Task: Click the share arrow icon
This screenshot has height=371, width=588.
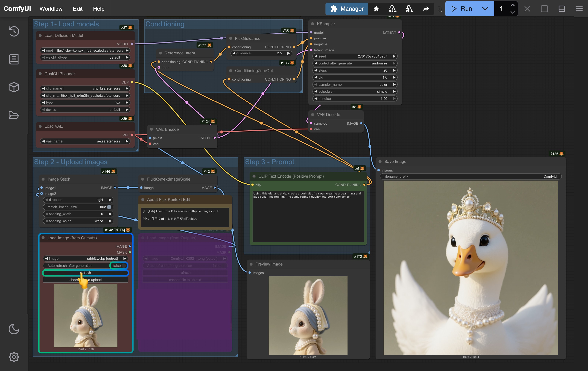Action: click(x=426, y=9)
